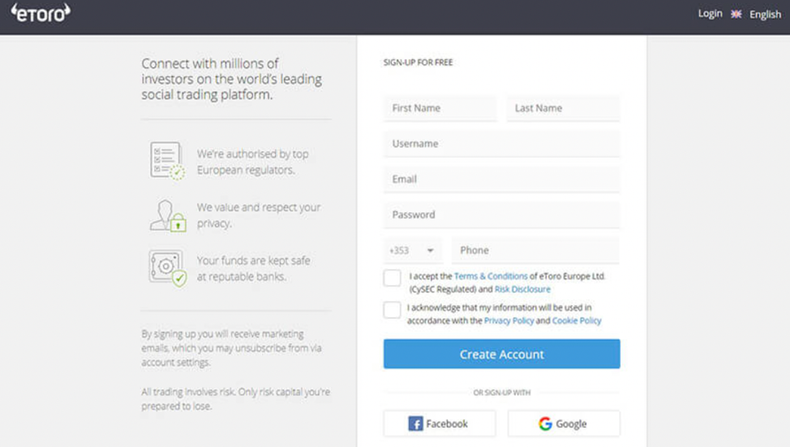
Task: Click the UK flag language icon
Action: click(737, 14)
